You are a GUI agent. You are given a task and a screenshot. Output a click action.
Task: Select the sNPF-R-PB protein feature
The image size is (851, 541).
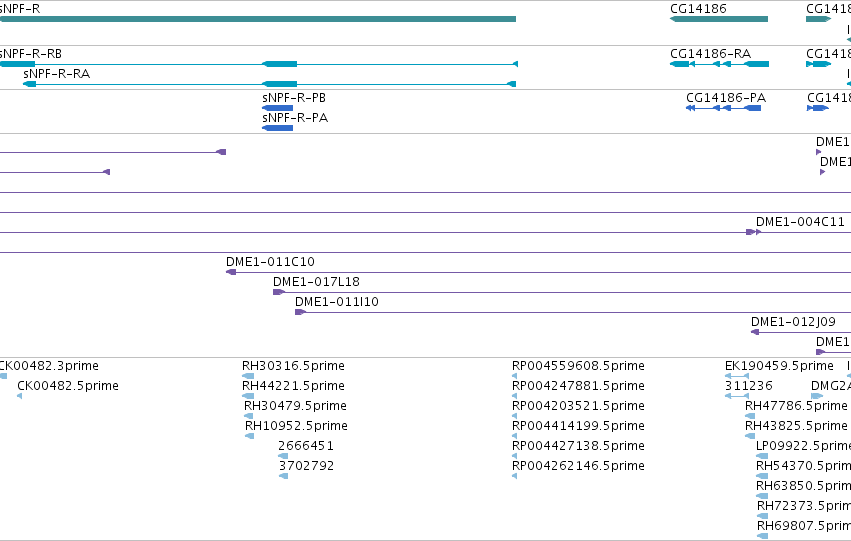277,108
